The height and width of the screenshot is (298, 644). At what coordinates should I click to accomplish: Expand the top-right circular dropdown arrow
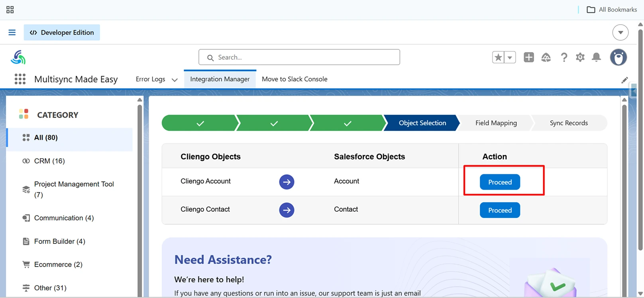(620, 32)
